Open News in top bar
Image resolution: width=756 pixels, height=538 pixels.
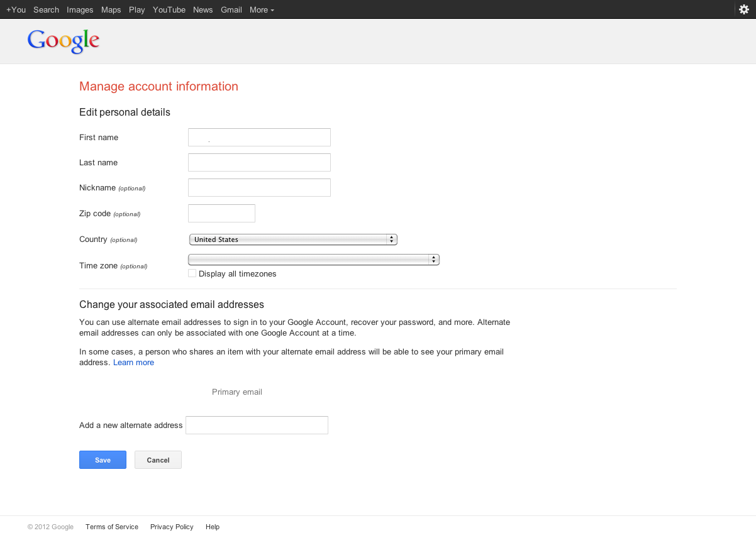point(203,9)
